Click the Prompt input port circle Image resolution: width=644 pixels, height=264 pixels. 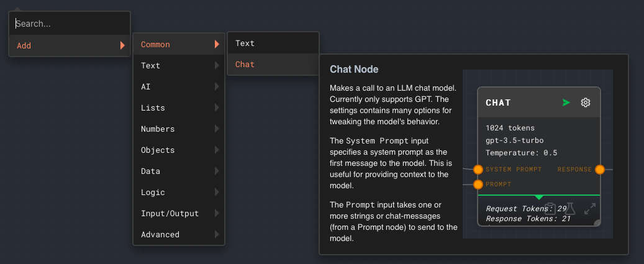(478, 184)
